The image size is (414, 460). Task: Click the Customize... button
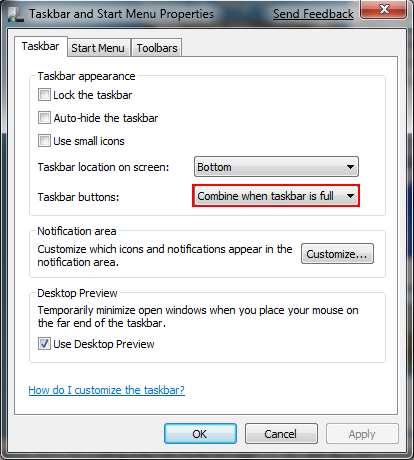tap(337, 254)
